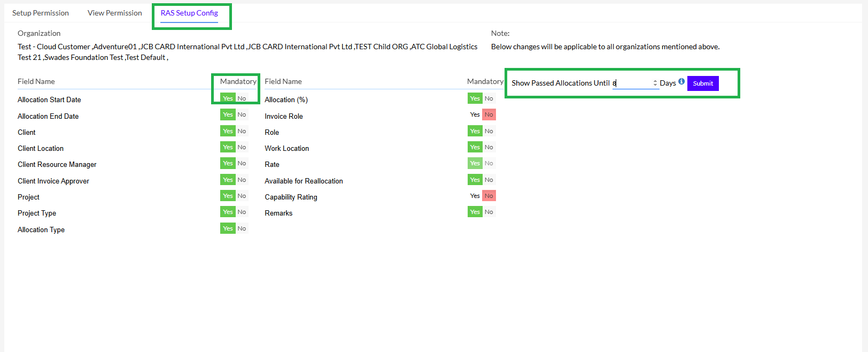Set Project Type mandatory to No
This screenshot has width=868, height=352.
coord(242,212)
